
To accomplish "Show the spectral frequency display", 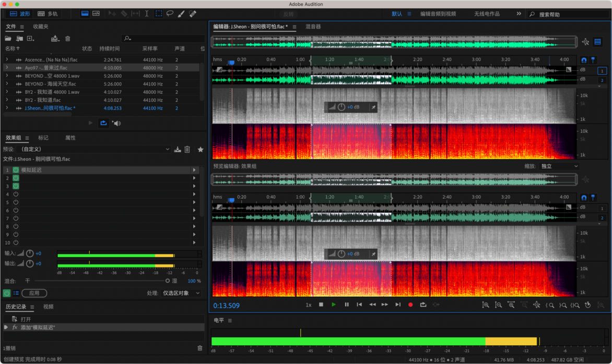I will [85, 14].
